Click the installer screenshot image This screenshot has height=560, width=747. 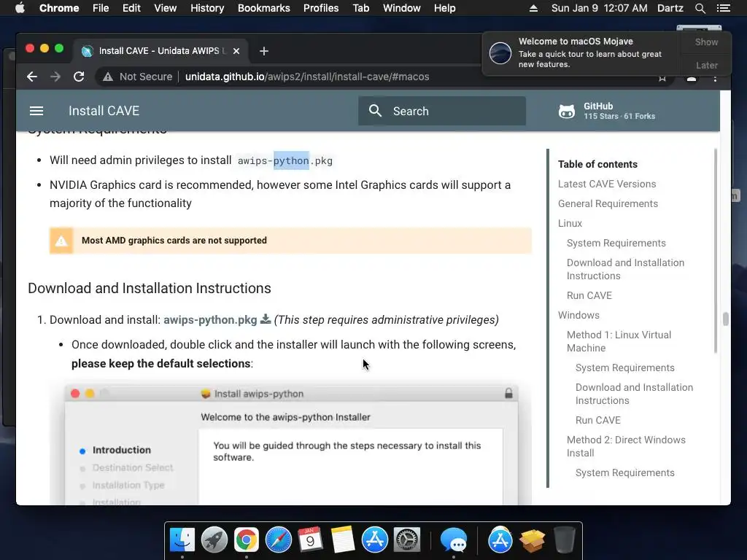click(291, 444)
